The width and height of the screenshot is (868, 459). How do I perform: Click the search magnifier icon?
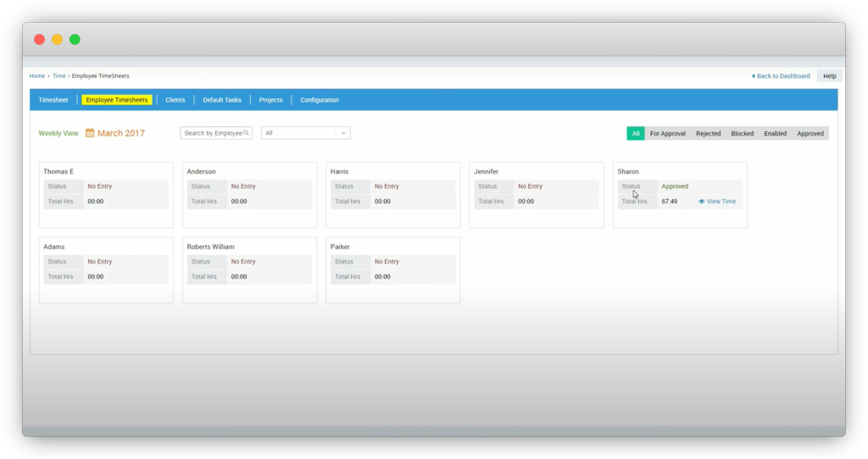click(247, 133)
